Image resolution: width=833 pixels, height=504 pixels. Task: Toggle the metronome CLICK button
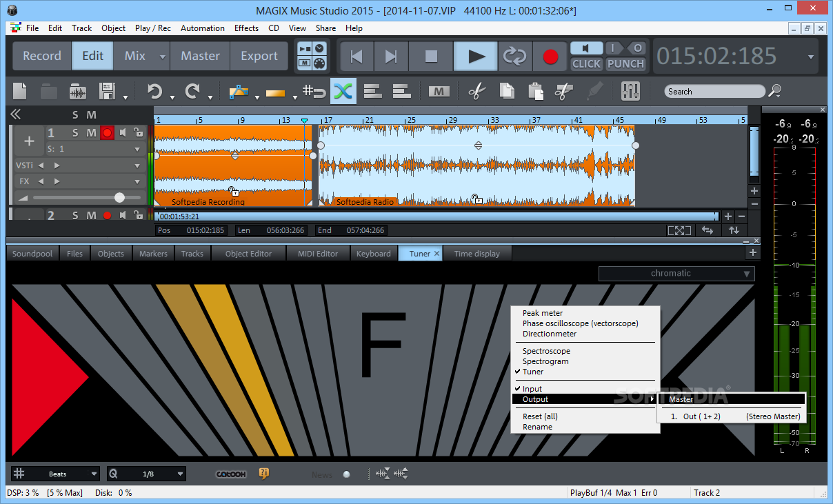tap(587, 63)
